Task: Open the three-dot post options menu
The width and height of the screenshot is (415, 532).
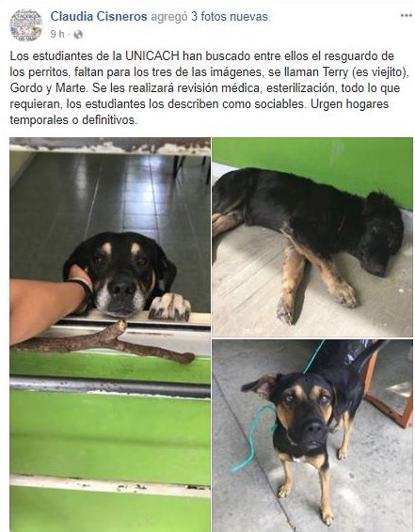Action: (x=406, y=16)
